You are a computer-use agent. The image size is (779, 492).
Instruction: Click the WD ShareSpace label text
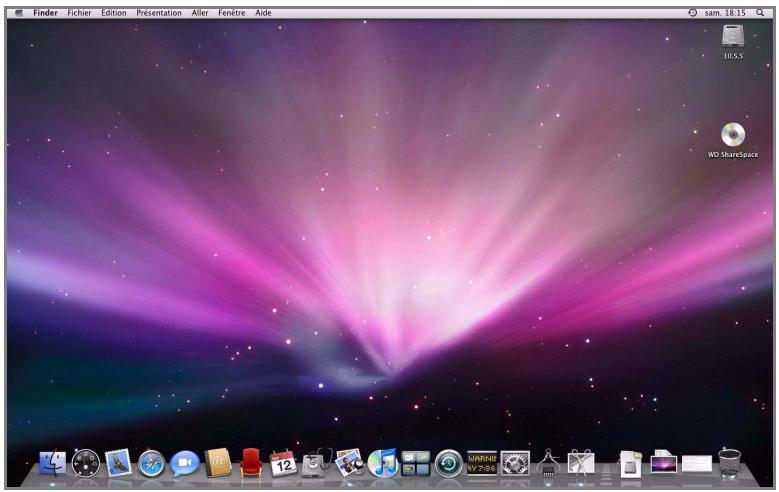point(733,155)
